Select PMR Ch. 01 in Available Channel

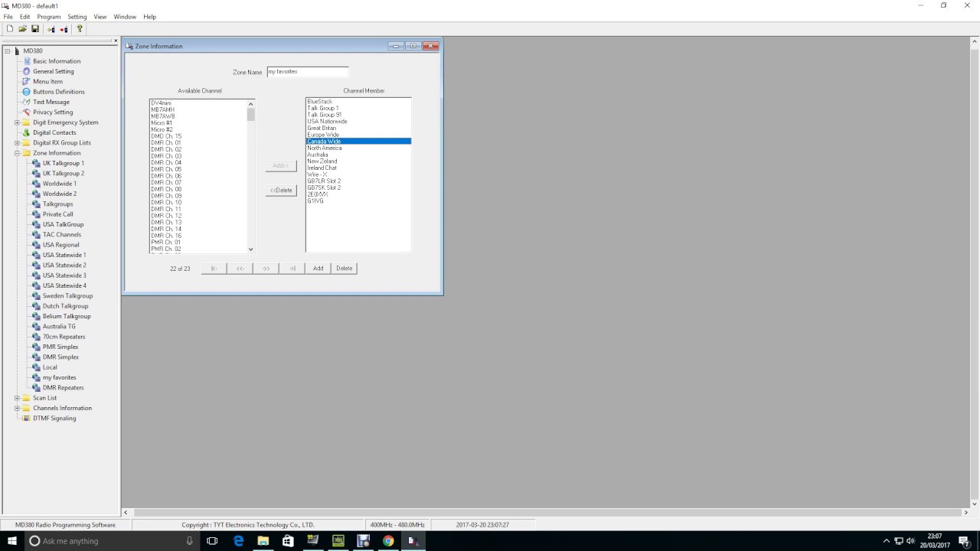click(x=166, y=243)
